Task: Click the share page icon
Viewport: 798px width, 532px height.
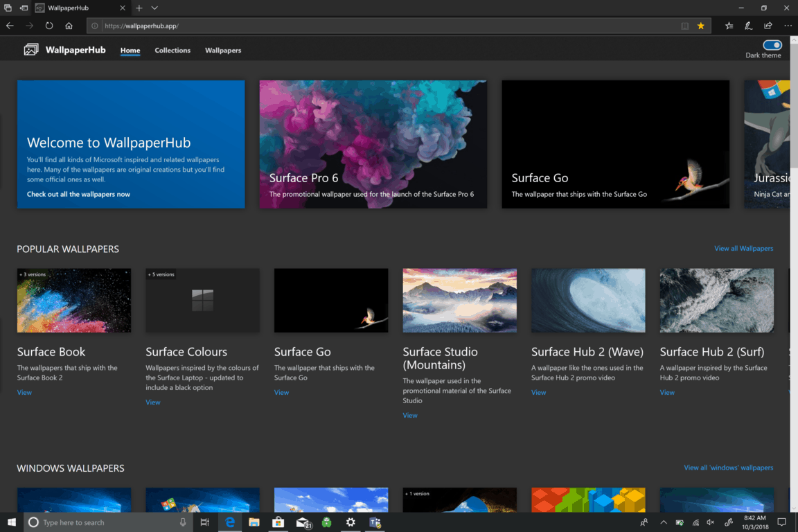Action: [x=768, y=26]
